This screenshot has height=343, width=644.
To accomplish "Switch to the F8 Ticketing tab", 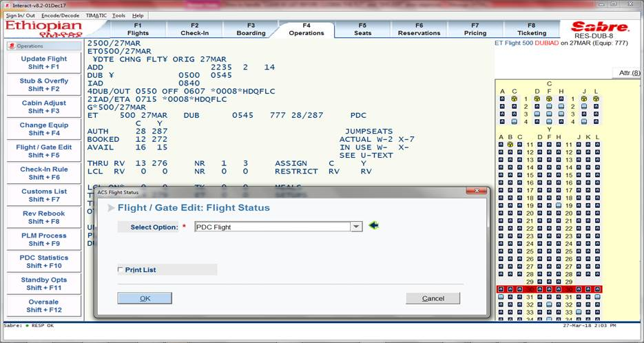I will click(x=532, y=29).
